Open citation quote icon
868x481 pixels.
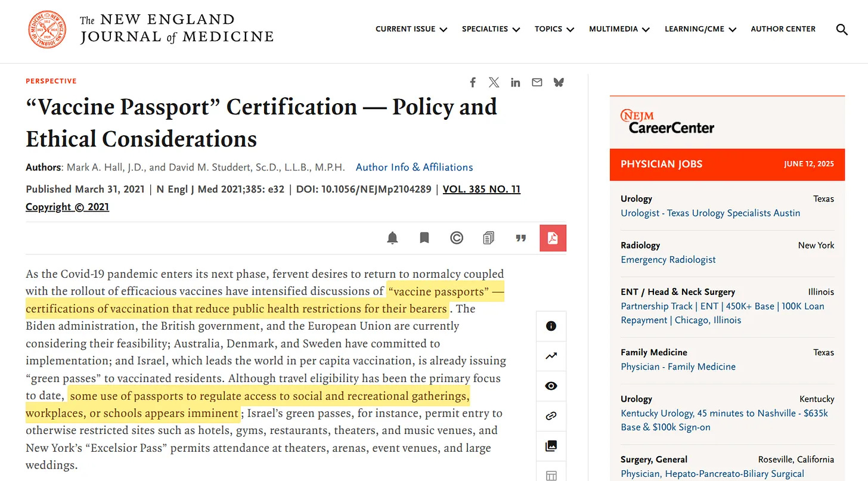[521, 238]
